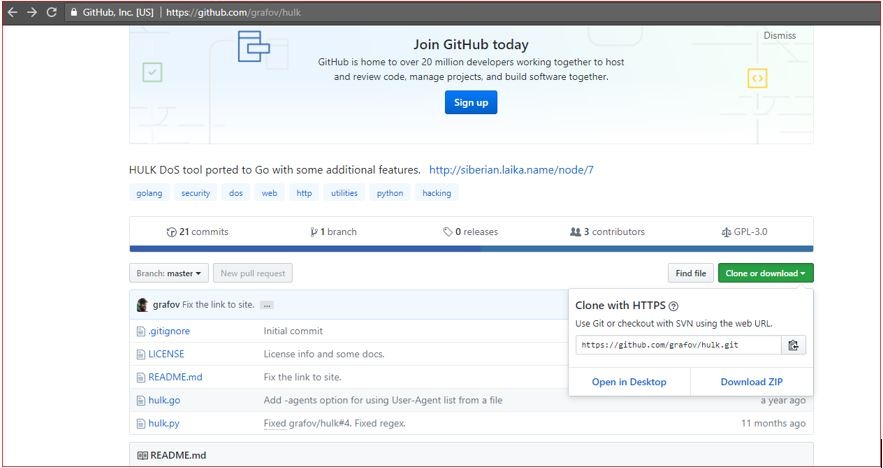
Task: Select the clone URL text field
Action: click(678, 345)
